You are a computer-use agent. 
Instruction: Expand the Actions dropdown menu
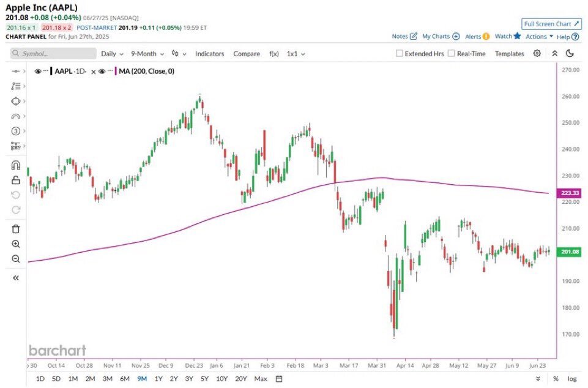[539, 36]
